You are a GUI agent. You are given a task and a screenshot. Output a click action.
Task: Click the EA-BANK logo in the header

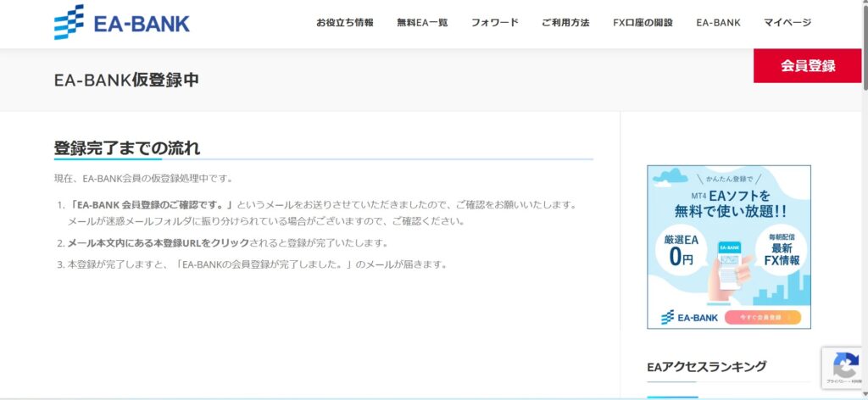pyautogui.click(x=122, y=23)
